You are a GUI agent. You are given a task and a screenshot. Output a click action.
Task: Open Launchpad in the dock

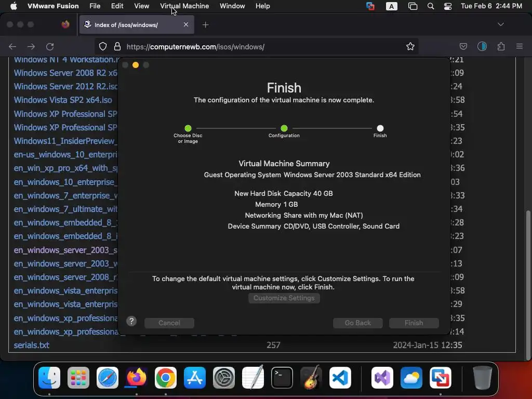tap(78, 377)
